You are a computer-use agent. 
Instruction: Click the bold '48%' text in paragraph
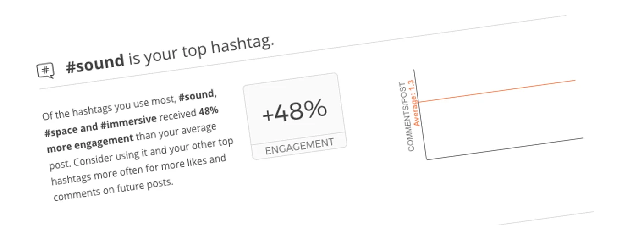point(209,112)
